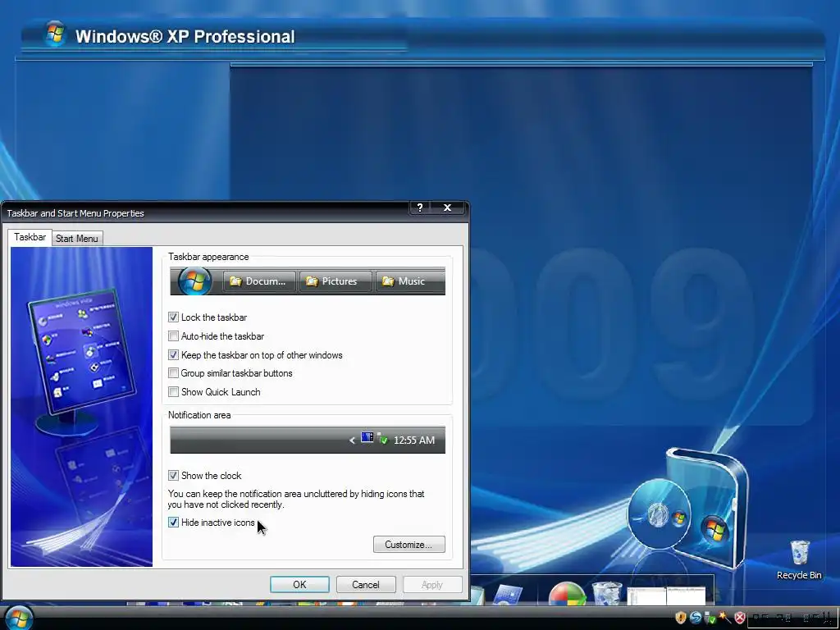Click the magic wand tray icon
Viewport: 840px width, 630px height.
pyautogui.click(x=725, y=617)
